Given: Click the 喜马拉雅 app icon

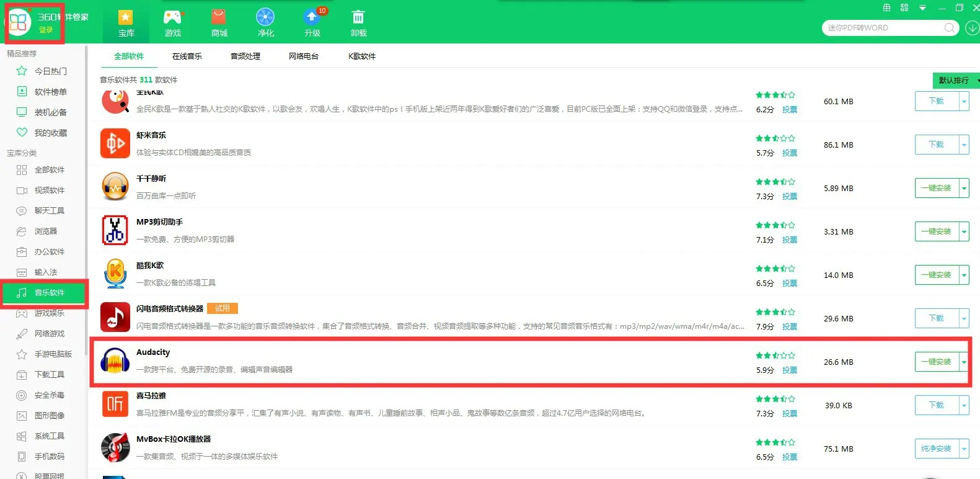Looking at the screenshot, I should pyautogui.click(x=115, y=405).
